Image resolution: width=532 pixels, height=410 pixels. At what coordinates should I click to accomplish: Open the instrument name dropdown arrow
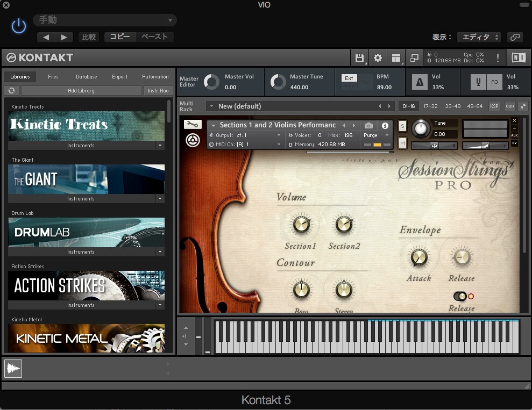click(213, 125)
